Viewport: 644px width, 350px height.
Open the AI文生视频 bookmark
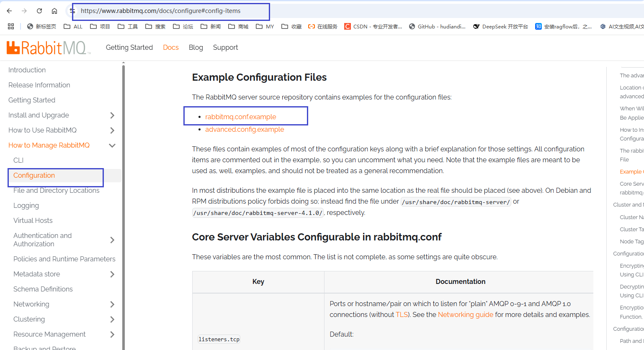621,26
